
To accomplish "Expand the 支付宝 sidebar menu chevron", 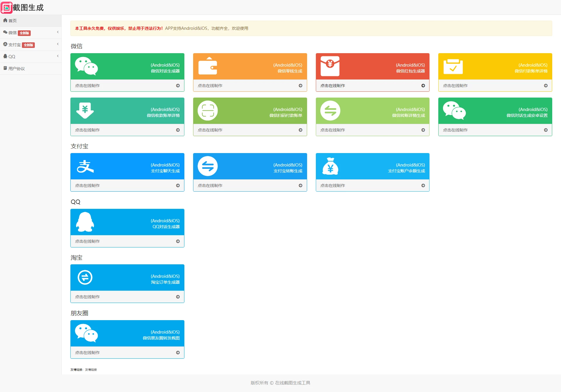I will [58, 44].
